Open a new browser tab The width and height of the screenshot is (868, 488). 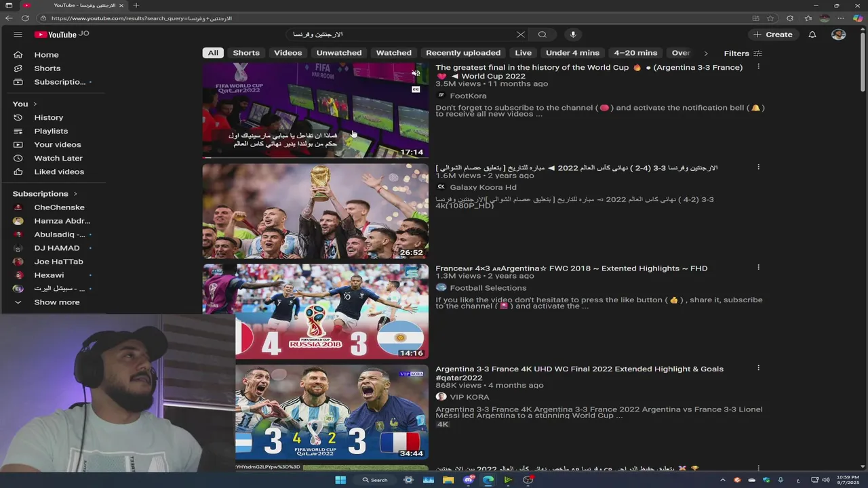tap(136, 5)
